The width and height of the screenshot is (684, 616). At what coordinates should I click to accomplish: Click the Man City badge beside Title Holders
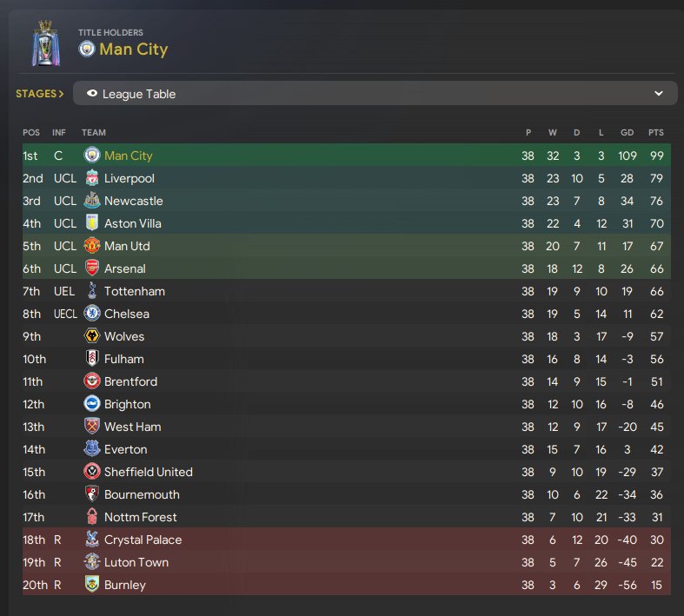pyautogui.click(x=86, y=49)
